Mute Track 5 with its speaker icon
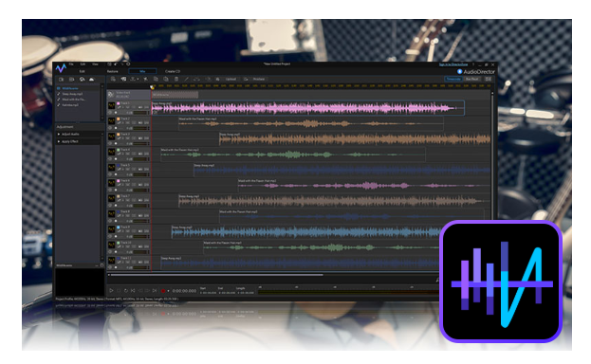The height and width of the screenshot is (364, 591). pyautogui.click(x=140, y=169)
